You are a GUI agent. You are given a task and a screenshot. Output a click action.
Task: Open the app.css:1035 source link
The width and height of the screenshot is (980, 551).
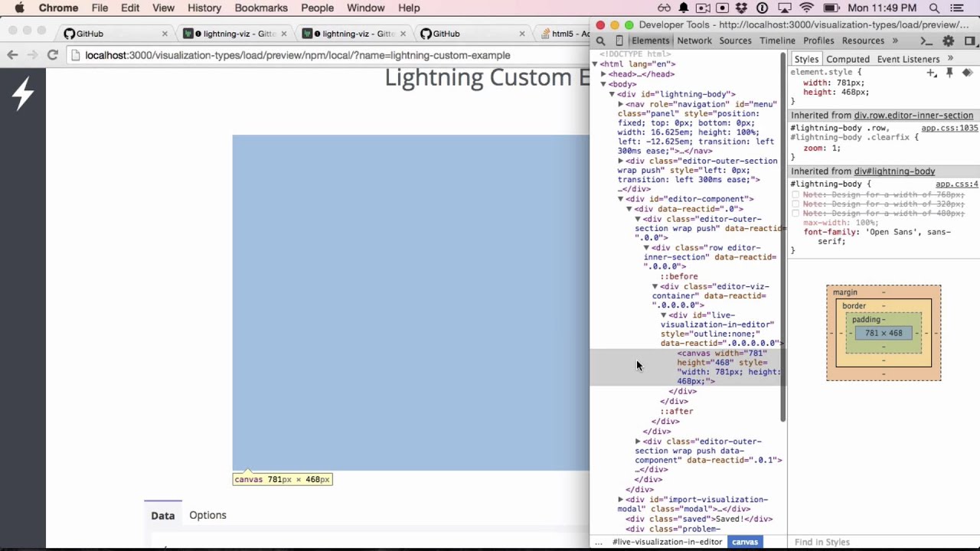[x=949, y=129]
